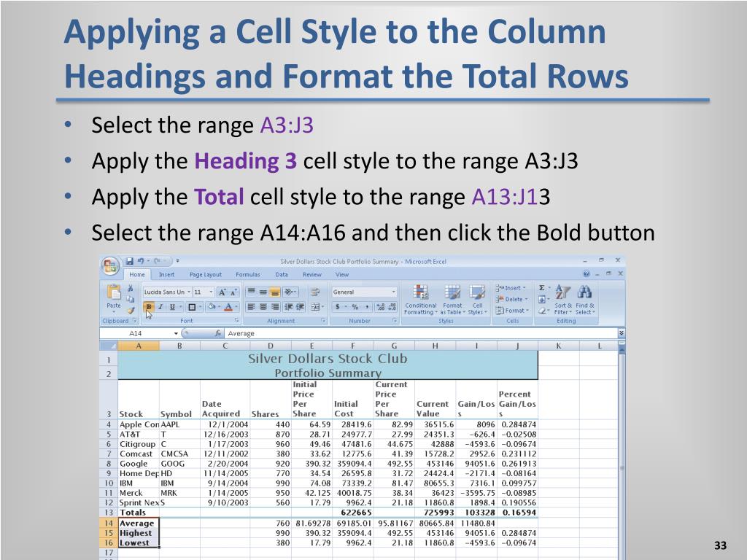Image resolution: width=747 pixels, height=560 pixels.
Task: Click the Office Button orb
Action: pos(110,264)
